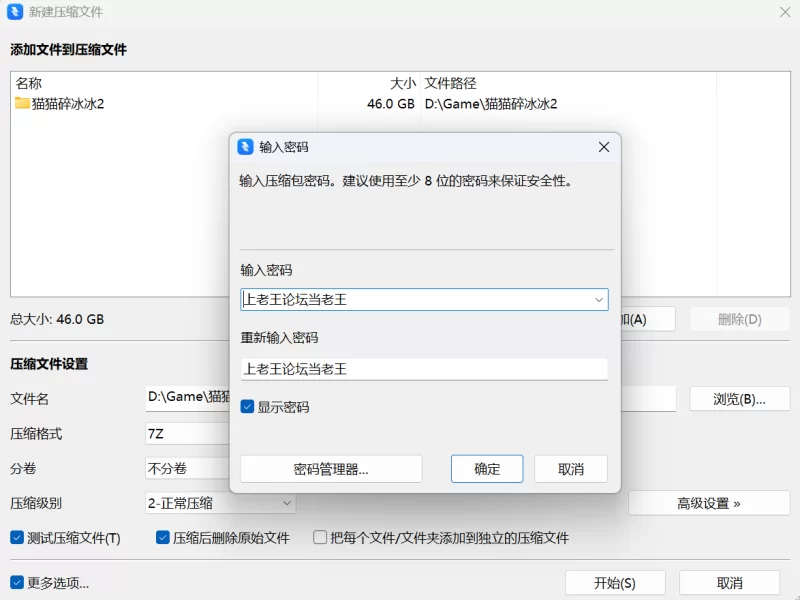Open the 分卷 dropdown showing 不分卷
The height and width of the screenshot is (600, 800).
pyautogui.click(x=188, y=468)
